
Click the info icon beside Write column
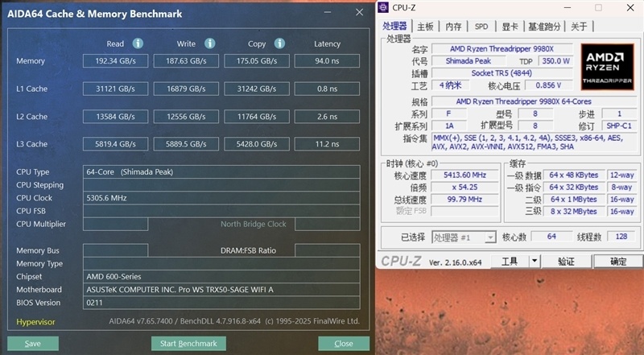tap(208, 43)
